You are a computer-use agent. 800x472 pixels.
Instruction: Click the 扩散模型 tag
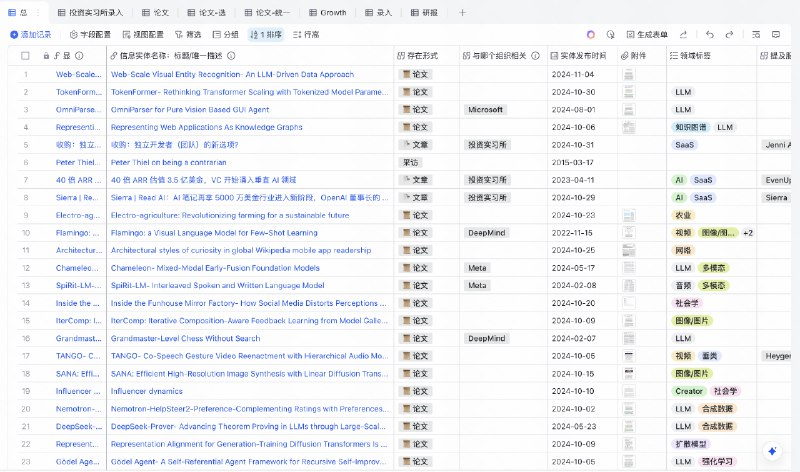[x=691, y=444]
